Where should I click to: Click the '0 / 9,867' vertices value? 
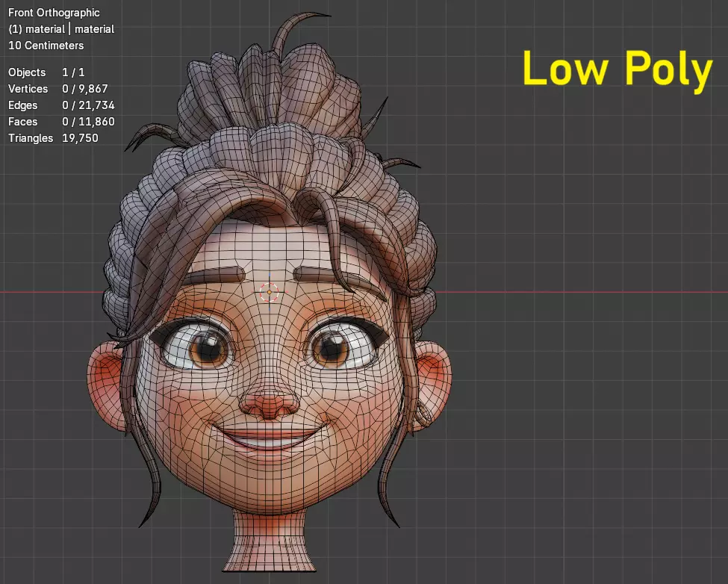pyautogui.click(x=85, y=89)
